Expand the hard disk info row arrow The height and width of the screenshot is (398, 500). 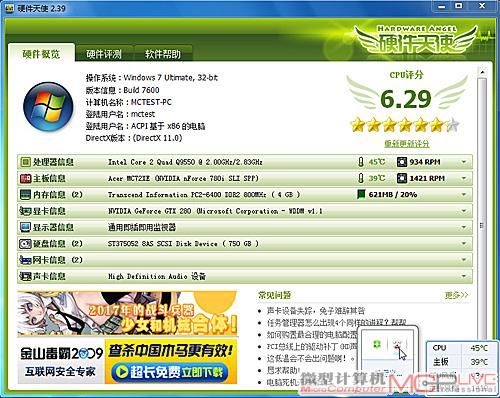(464, 244)
